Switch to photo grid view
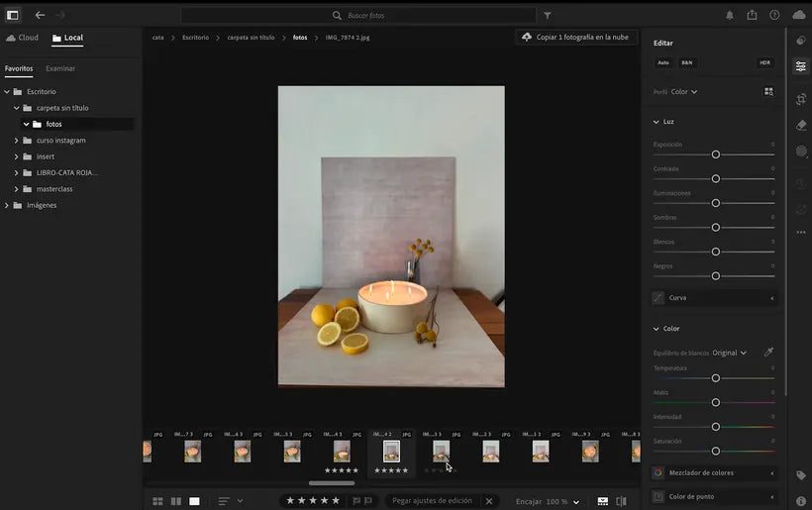The width and height of the screenshot is (812, 510). point(157,501)
